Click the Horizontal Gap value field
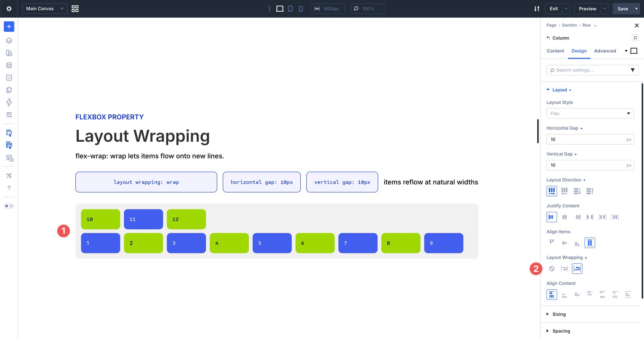644x339 pixels. pyautogui.click(x=590, y=139)
